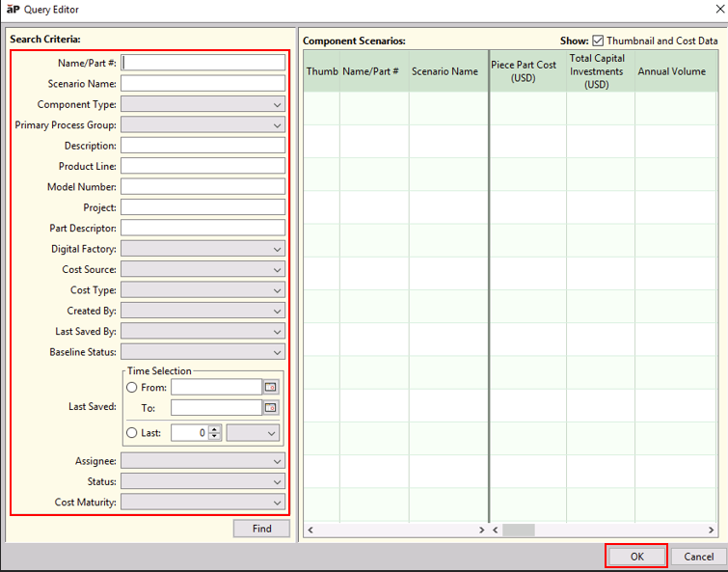
Task: Open the From date calendar picker
Action: coord(271,387)
